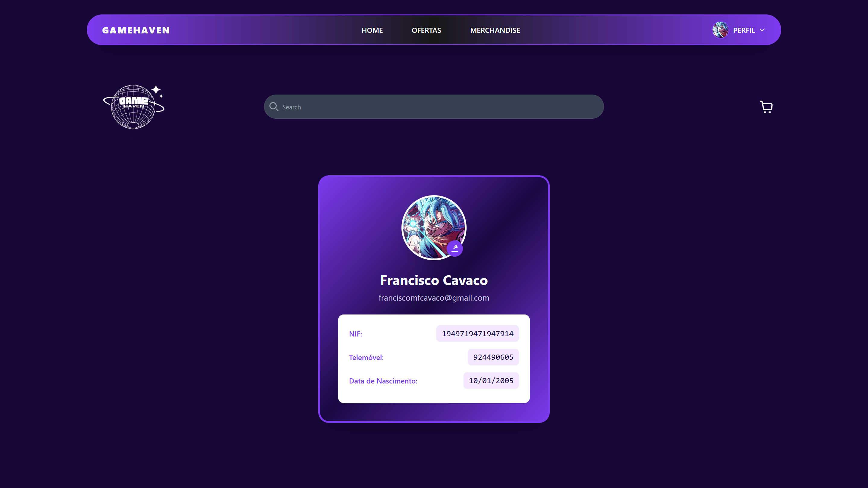Click the Game Haven globe logo
868x488 pixels.
tap(134, 106)
